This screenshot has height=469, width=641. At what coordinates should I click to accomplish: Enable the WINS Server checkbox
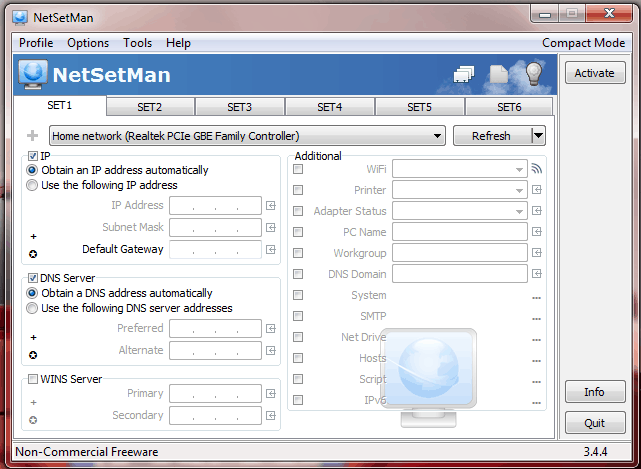33,379
